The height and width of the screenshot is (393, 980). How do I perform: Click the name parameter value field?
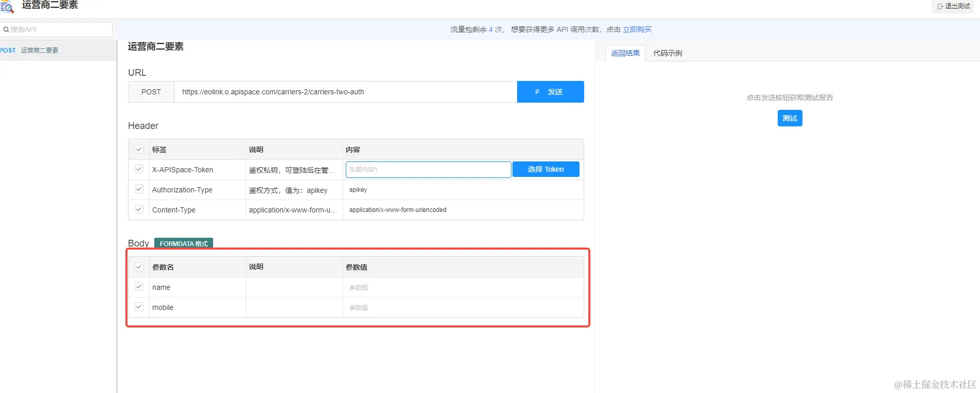click(463, 287)
